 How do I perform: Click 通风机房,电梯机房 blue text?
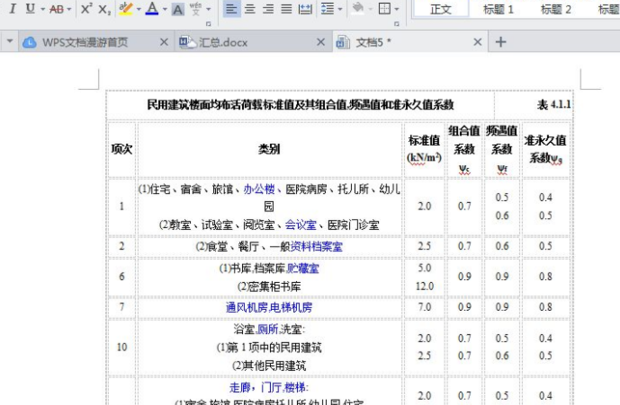269,307
